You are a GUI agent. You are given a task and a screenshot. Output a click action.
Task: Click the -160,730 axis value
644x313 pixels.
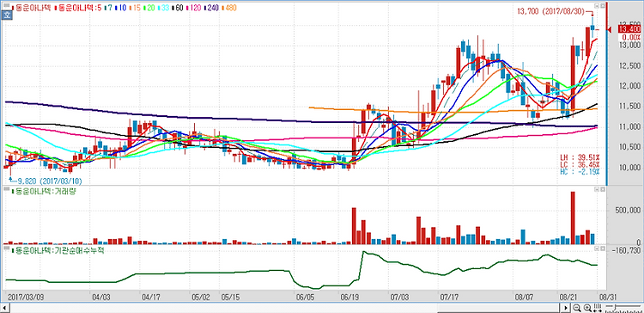[625, 250]
